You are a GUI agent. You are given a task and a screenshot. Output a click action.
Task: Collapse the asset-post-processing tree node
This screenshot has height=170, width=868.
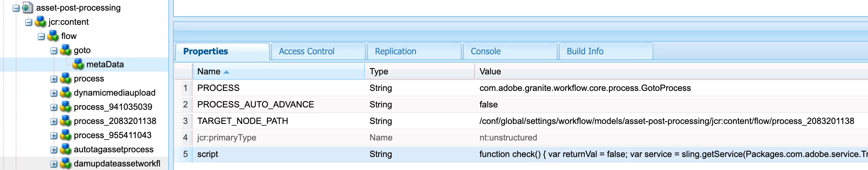pos(16,8)
